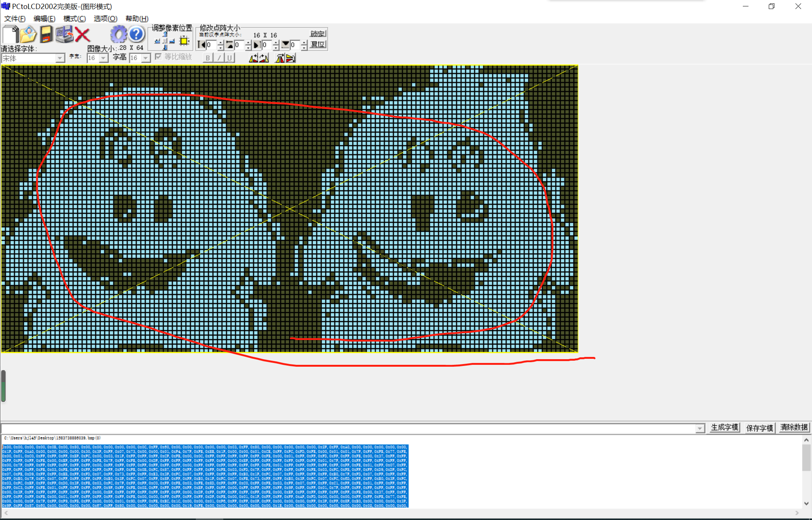Screen dimensions: 812x520
Task: Open the 文件(F) menu
Action: coord(15,18)
